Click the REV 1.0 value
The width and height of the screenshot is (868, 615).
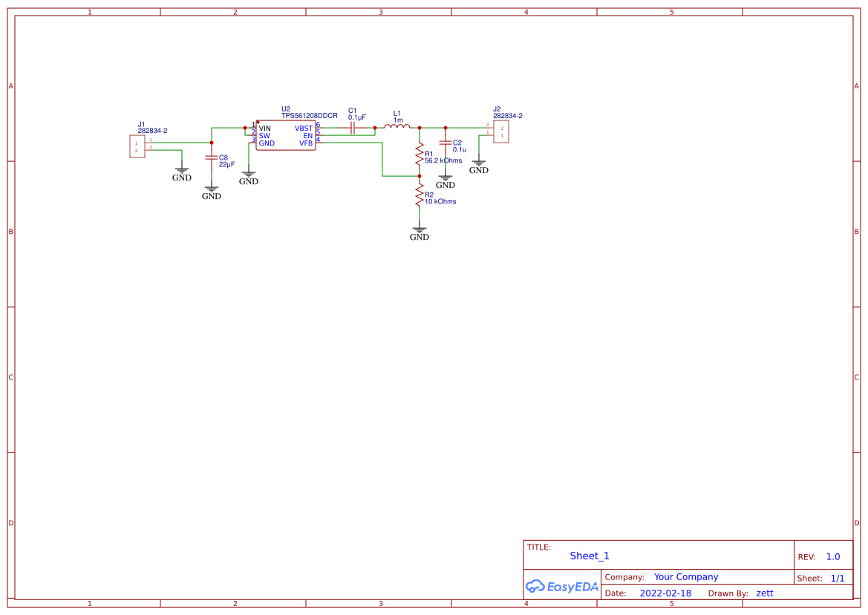pyautogui.click(x=832, y=556)
